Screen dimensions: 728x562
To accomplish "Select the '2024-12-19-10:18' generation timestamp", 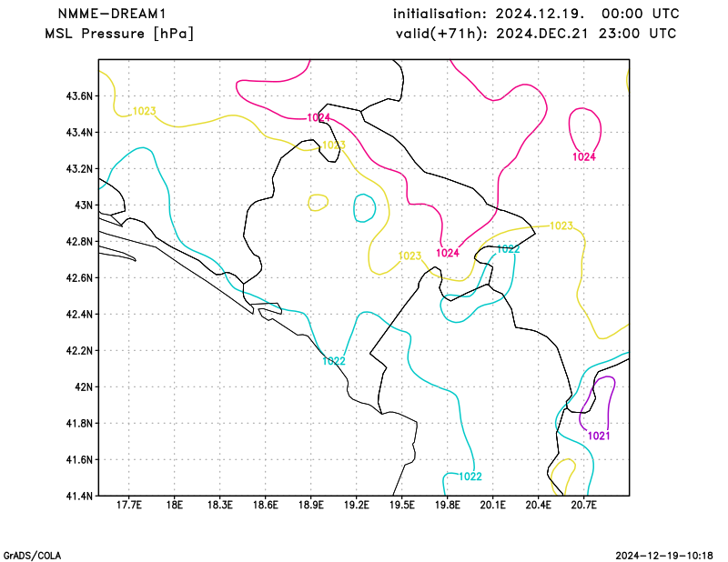I will pos(664,556).
